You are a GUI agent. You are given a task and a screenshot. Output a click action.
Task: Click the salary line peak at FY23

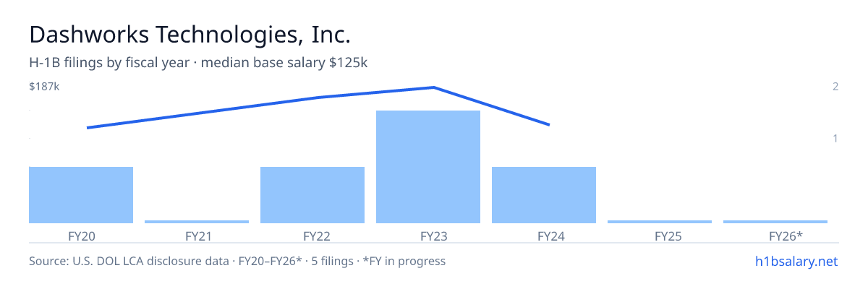[433, 87]
